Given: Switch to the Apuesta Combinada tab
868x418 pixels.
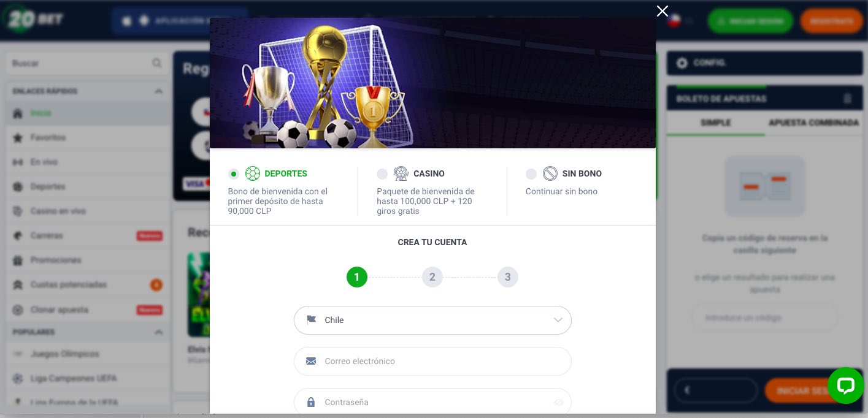Looking at the screenshot, I should (813, 123).
